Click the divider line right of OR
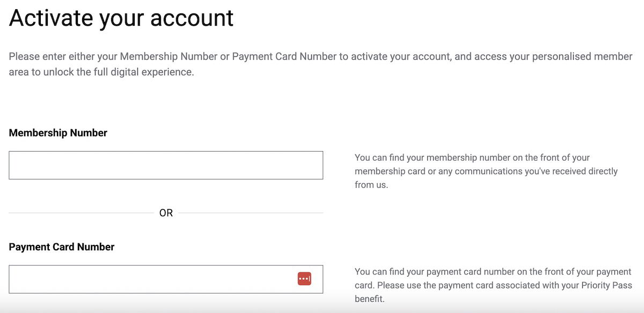 point(251,213)
